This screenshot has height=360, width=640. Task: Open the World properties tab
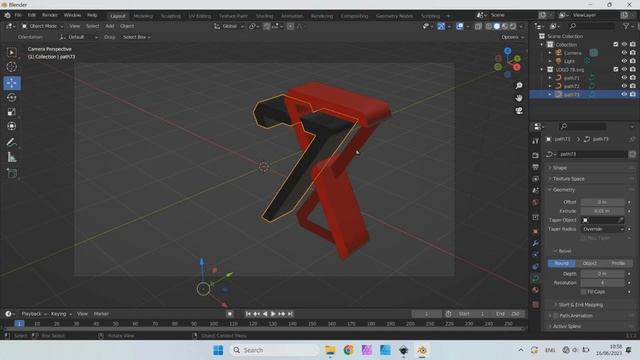[x=536, y=202]
